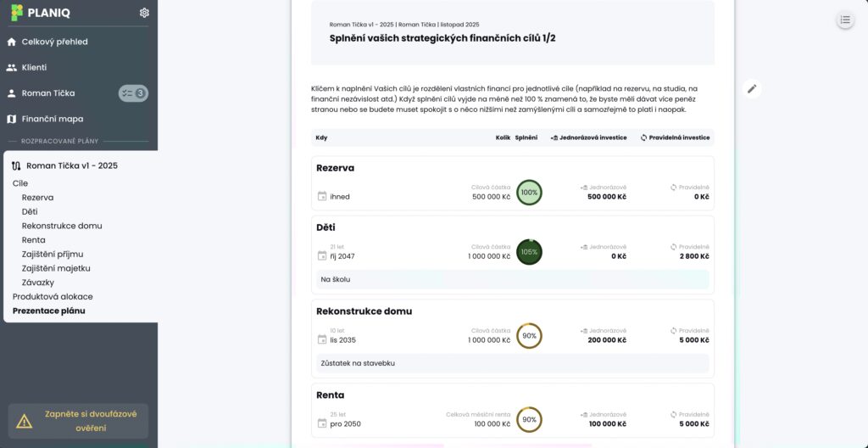Click the tasks badge showing 3
The image size is (868, 448).
click(132, 93)
